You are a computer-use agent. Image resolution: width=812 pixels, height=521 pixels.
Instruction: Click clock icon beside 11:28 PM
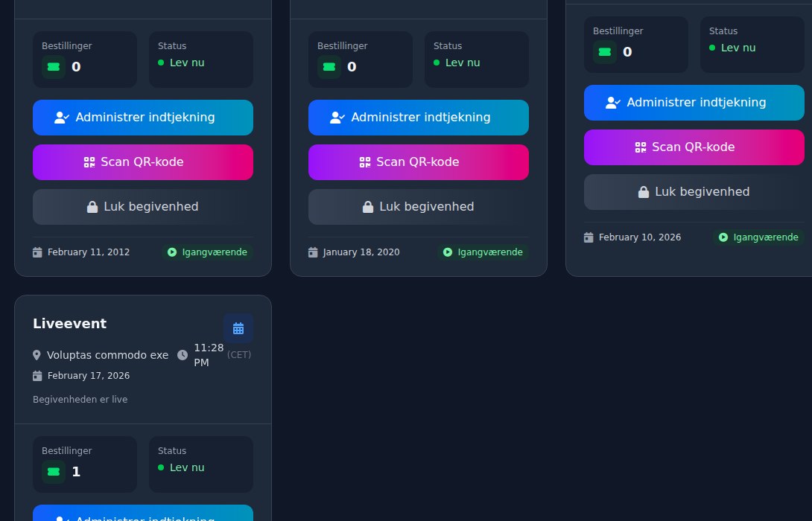point(183,355)
